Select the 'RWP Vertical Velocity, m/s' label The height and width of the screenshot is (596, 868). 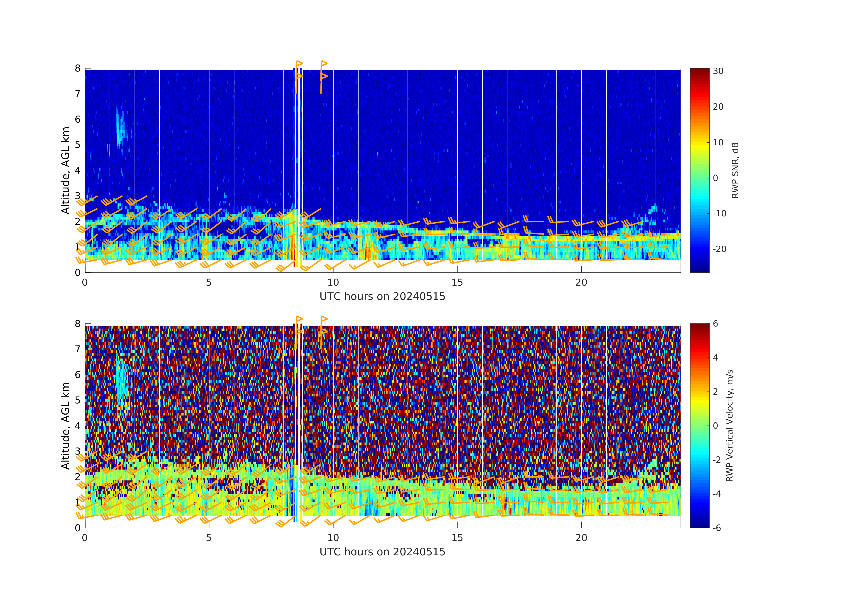(729, 425)
